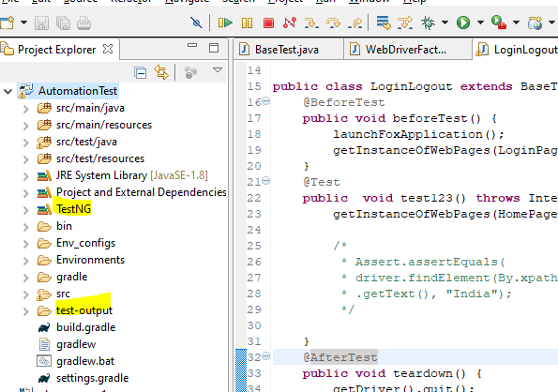Maximize the Project Explorer panel

click(214, 48)
